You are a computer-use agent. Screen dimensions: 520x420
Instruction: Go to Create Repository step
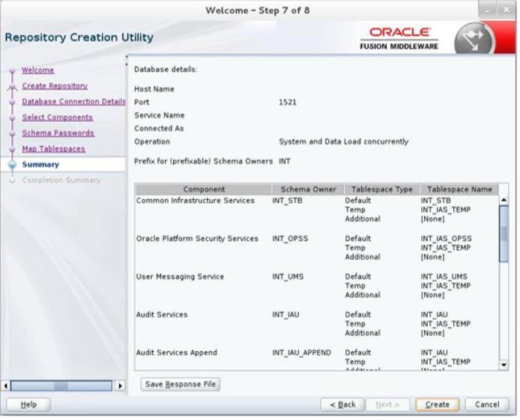[55, 86]
